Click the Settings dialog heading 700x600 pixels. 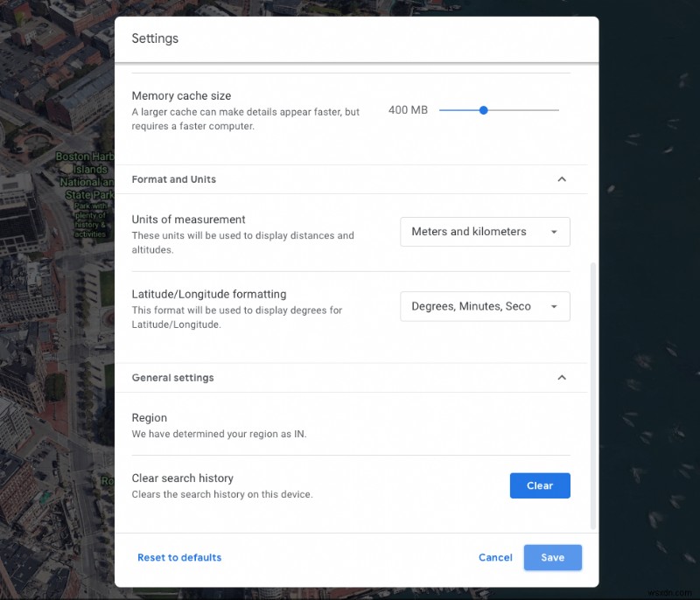(155, 38)
